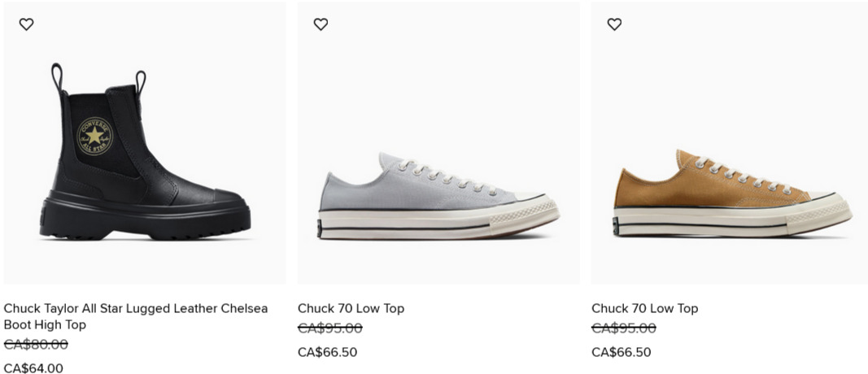Image resolution: width=868 pixels, height=374 pixels.
Task: Click CA$66.50 price under tan sneaker
Action: click(x=621, y=352)
